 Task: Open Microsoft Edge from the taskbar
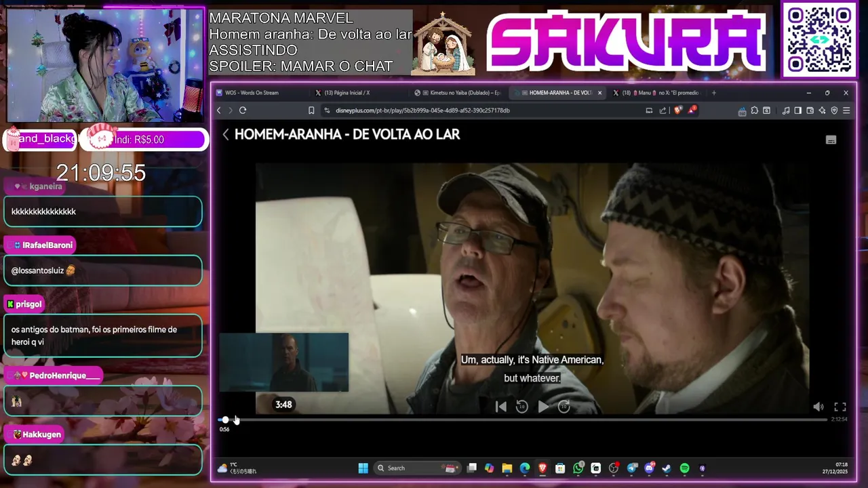coord(525,468)
